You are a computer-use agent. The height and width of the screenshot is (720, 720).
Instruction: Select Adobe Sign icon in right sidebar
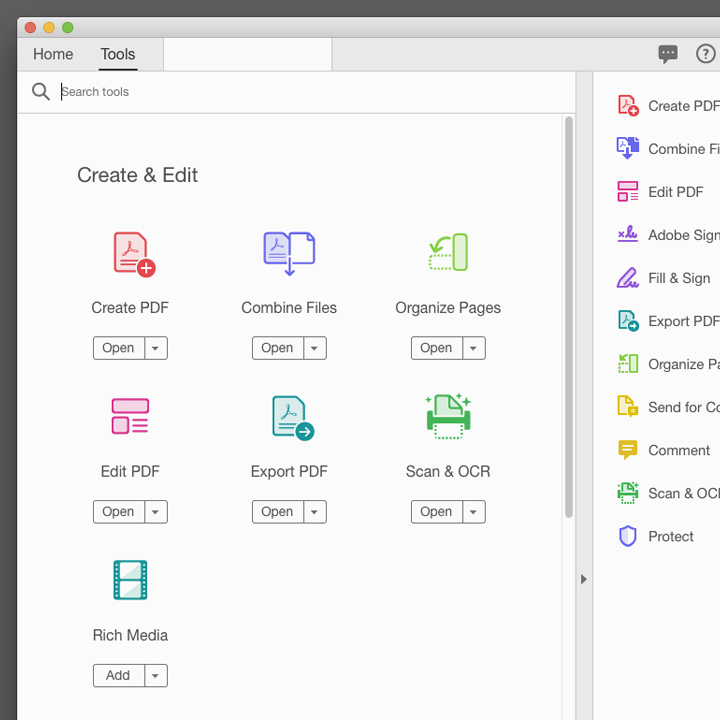(628, 234)
